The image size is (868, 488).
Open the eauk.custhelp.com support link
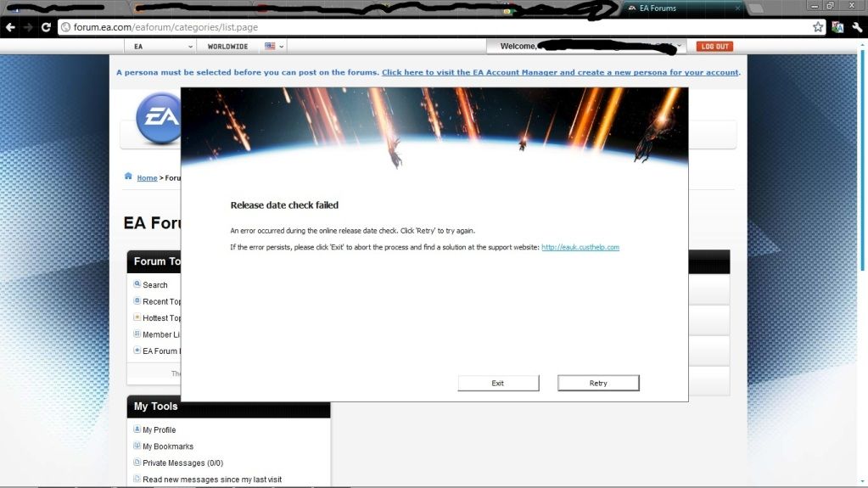coord(580,247)
